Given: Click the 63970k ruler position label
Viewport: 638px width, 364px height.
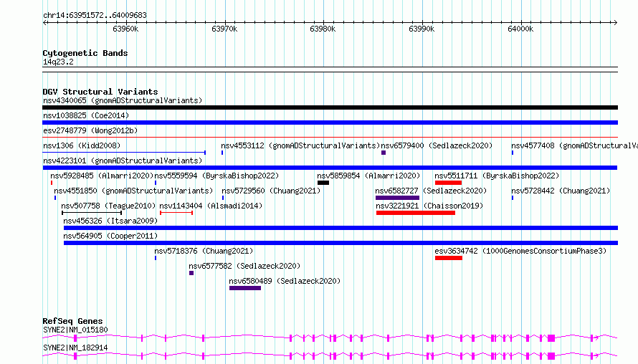Looking at the screenshot, I should (224, 29).
